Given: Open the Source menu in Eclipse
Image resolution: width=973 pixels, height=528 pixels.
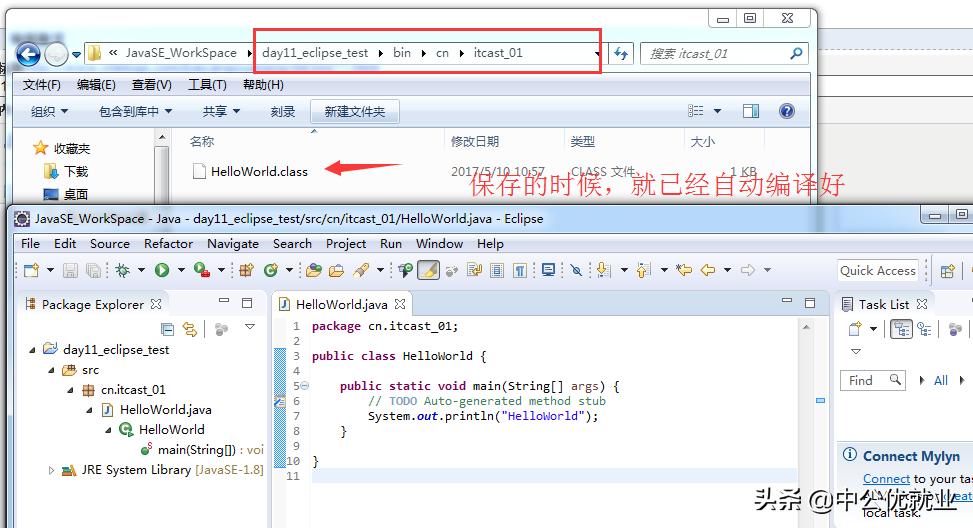Looking at the screenshot, I should click(110, 244).
